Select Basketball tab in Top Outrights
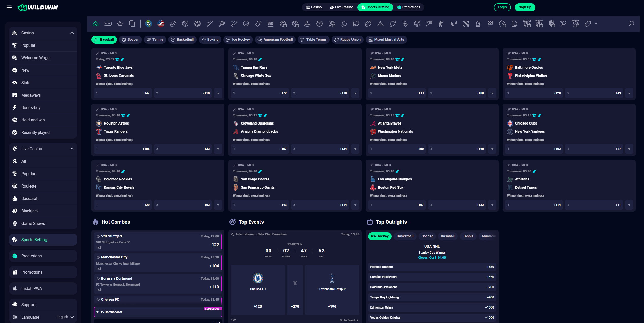The height and width of the screenshot is (323, 644). coord(405,236)
